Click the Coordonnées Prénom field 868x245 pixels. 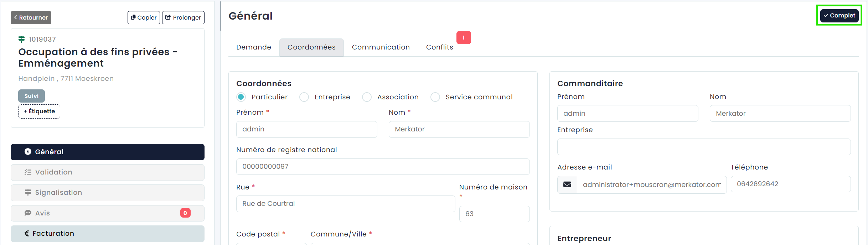pos(307,129)
